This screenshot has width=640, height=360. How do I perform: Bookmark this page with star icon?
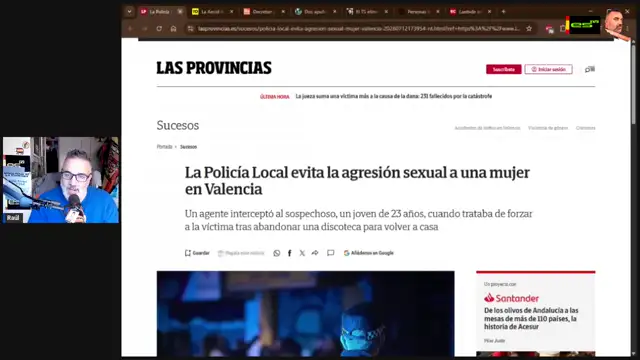[x=529, y=29]
